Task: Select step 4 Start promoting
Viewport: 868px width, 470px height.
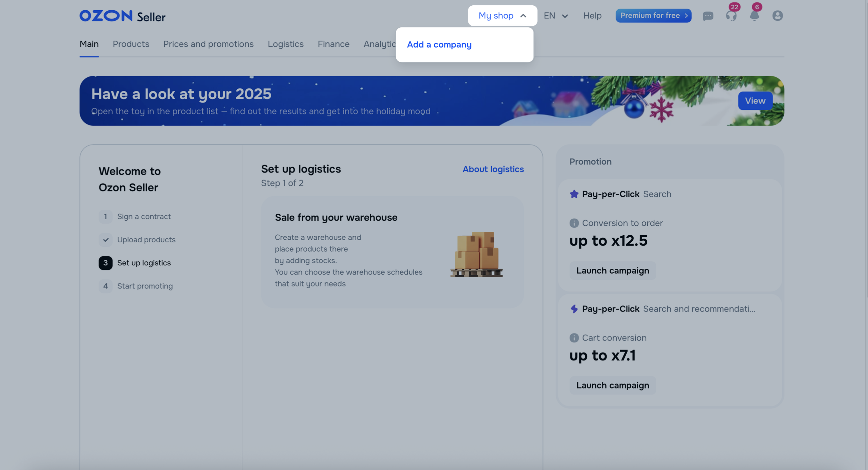Action: pyautogui.click(x=145, y=286)
